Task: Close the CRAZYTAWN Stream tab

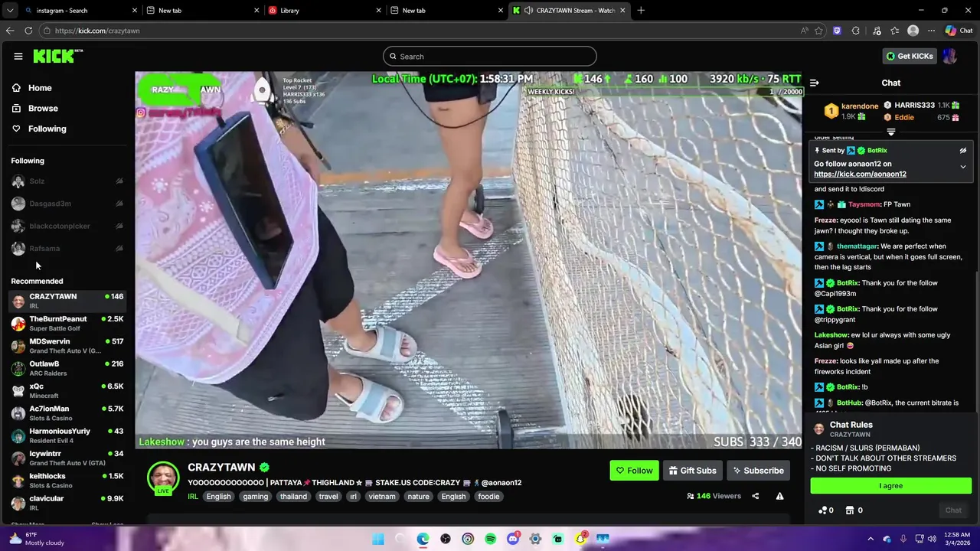Action: [622, 11]
